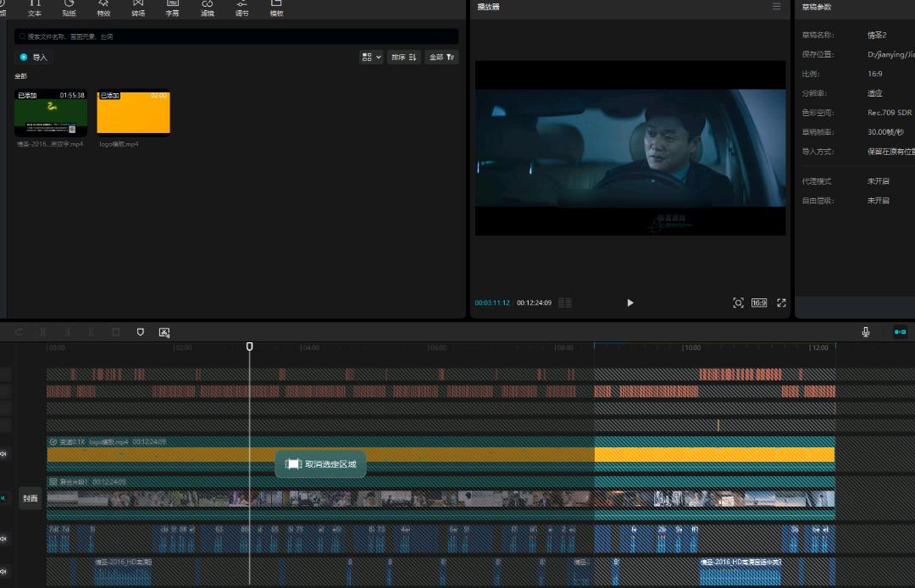Open the 字幕 captions tab

[173, 8]
